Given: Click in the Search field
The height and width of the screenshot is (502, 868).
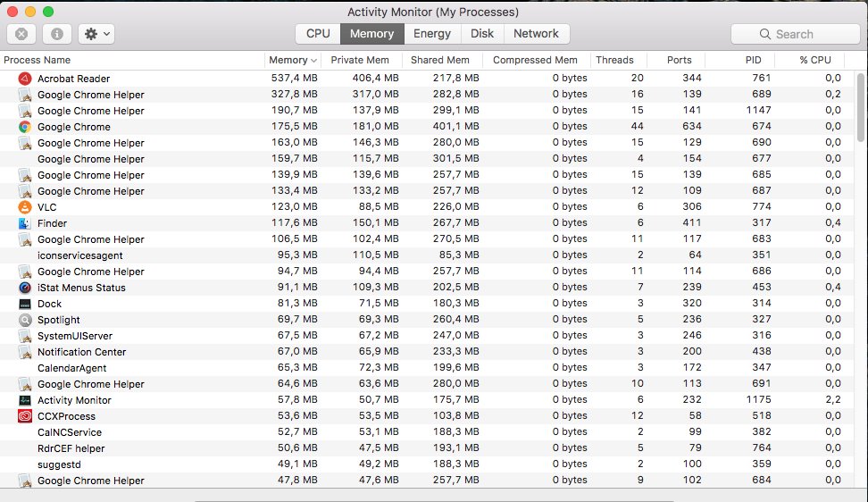Looking at the screenshot, I should [x=796, y=34].
